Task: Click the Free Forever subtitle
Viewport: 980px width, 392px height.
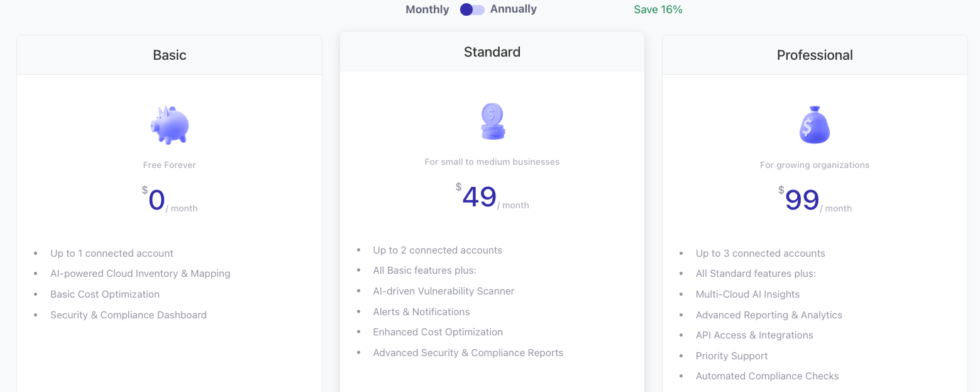Action: click(170, 165)
